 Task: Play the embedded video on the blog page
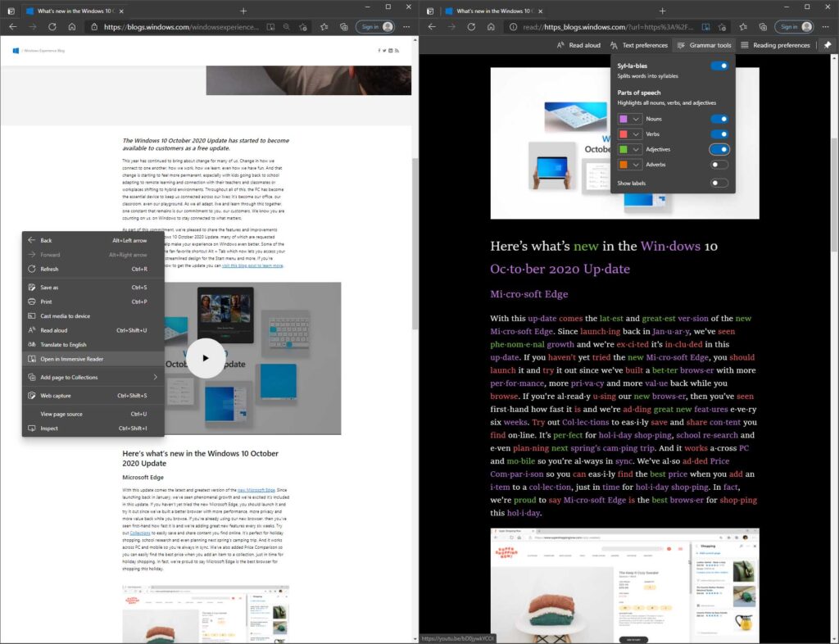click(x=206, y=358)
